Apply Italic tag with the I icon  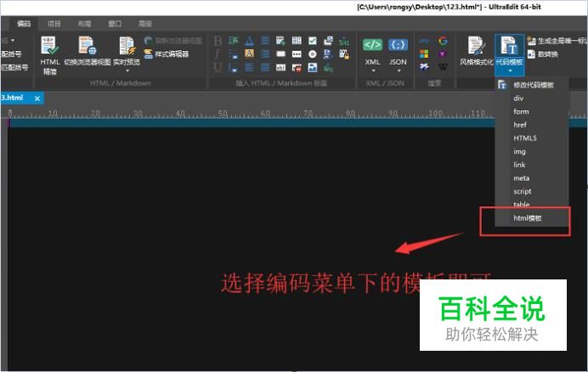pos(218,54)
